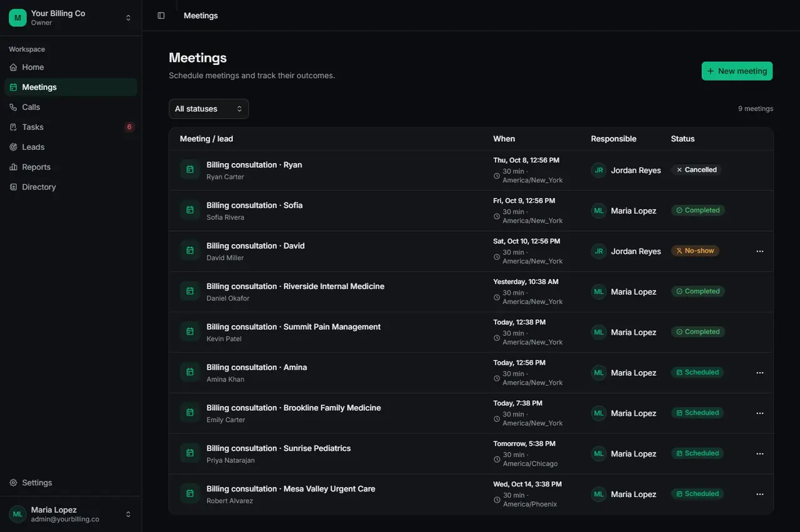Image resolution: width=800 pixels, height=532 pixels.
Task: Click the Responsible column header
Action: coord(614,139)
